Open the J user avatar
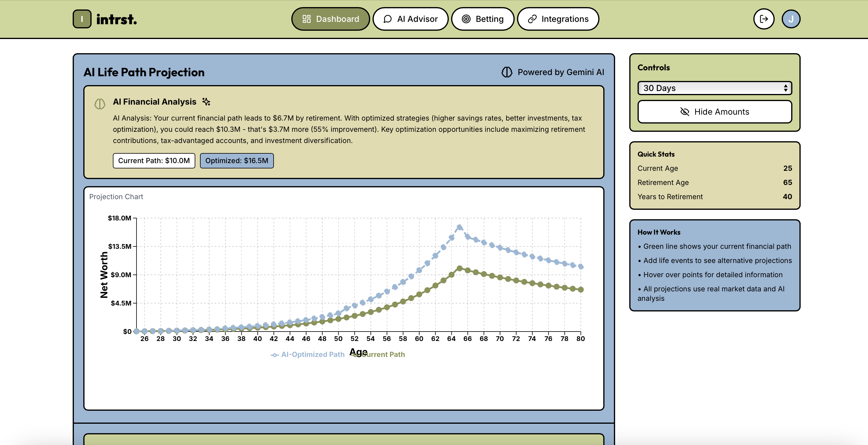The width and height of the screenshot is (868, 445). tap(791, 19)
